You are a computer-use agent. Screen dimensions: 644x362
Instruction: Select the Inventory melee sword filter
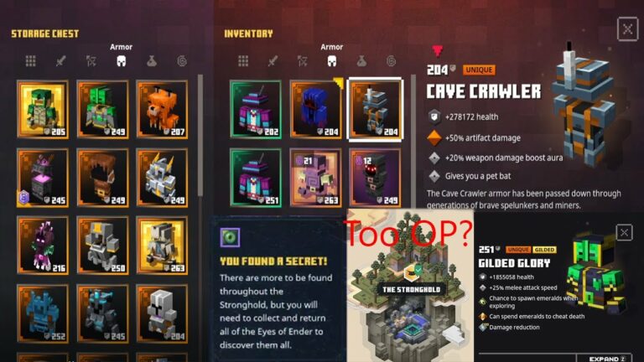point(273,61)
